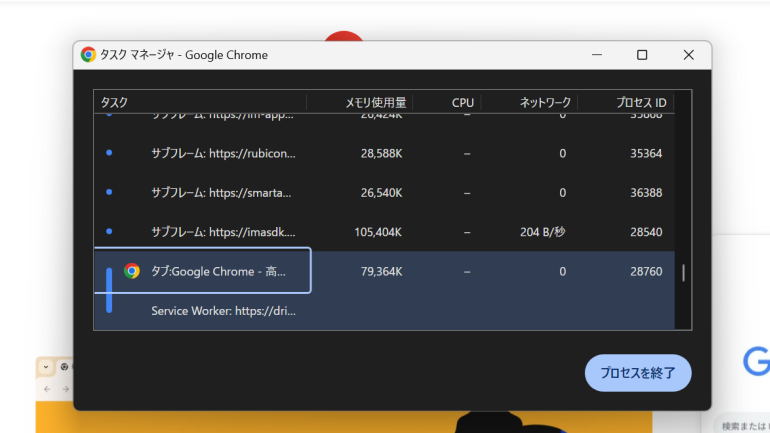Sort by the メモリ使用量 column header
The height and width of the screenshot is (433, 770).
coord(359,102)
